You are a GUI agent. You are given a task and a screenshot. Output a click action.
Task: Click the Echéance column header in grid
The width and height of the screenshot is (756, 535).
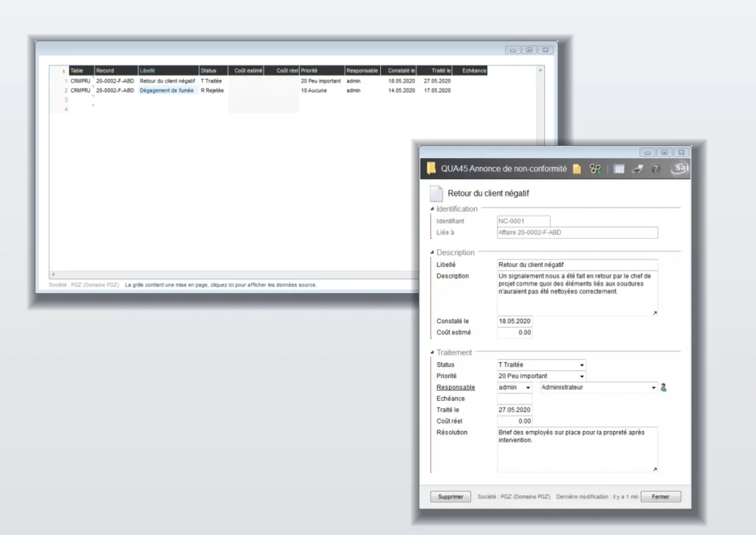pos(470,70)
